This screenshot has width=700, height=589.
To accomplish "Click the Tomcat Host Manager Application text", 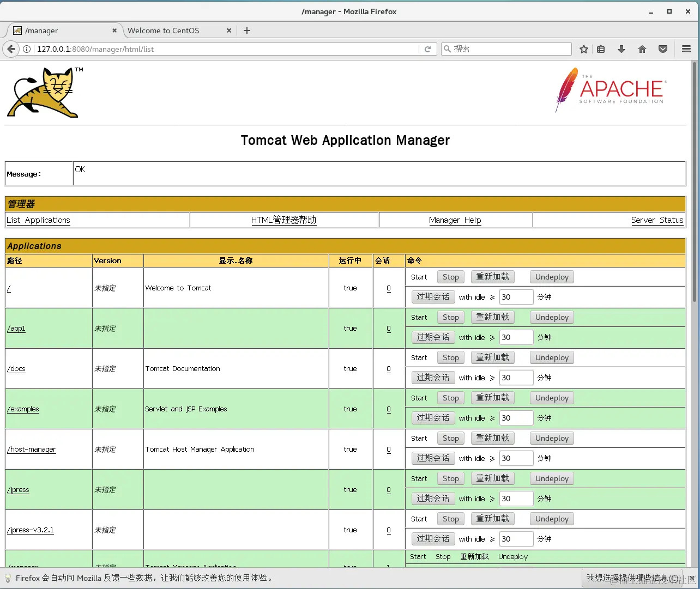I will click(x=200, y=450).
